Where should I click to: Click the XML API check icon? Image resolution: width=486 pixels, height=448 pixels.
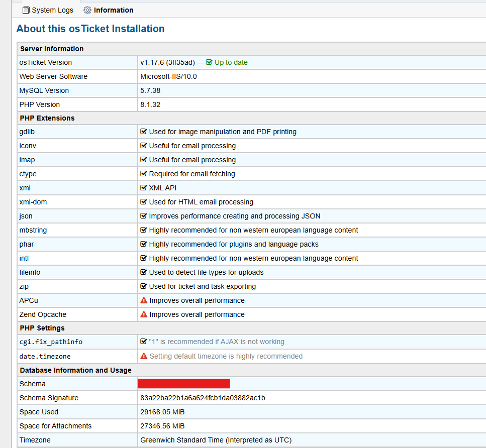143,187
